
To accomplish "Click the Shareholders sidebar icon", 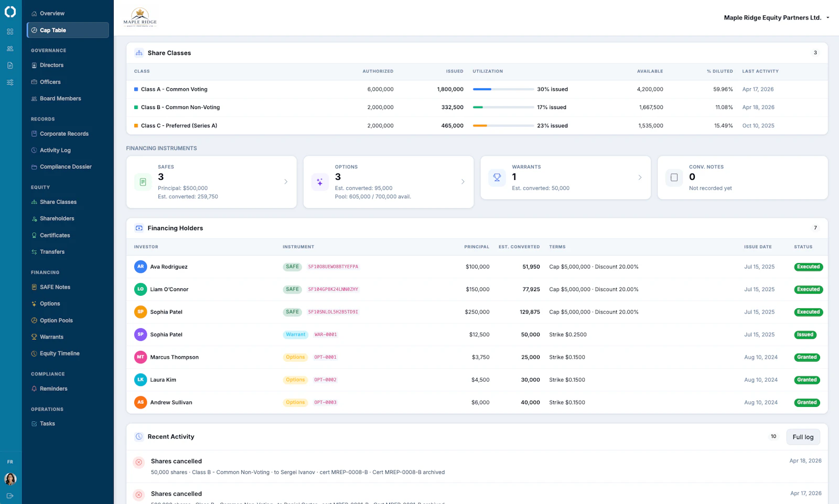I will tap(34, 219).
